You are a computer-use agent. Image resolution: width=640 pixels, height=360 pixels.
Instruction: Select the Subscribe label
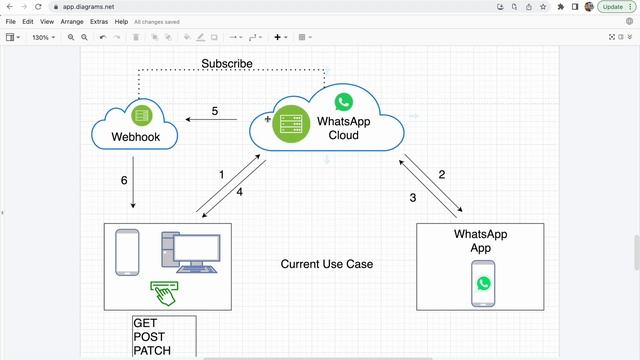[x=227, y=64]
